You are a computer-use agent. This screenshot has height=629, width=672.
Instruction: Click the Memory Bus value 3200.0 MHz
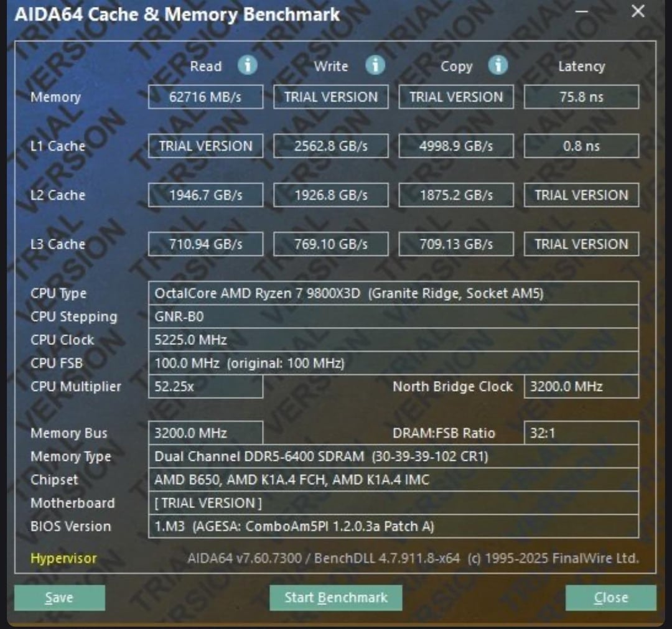tap(206, 433)
